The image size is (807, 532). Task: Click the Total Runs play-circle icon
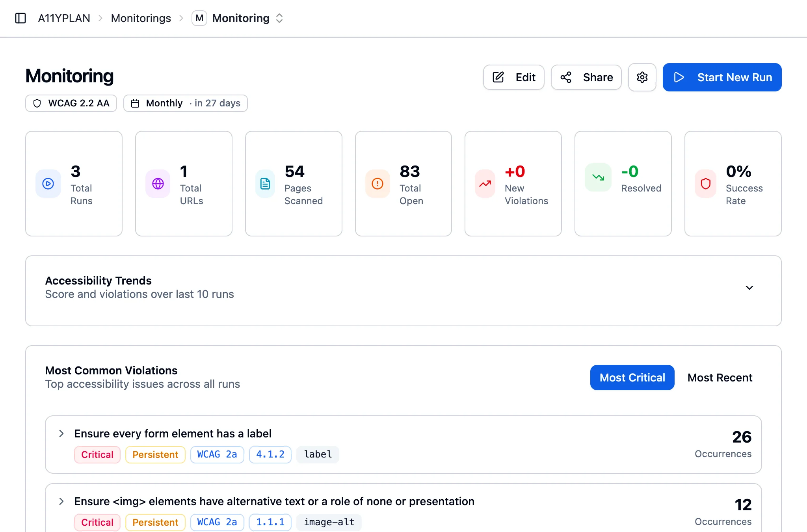(48, 184)
